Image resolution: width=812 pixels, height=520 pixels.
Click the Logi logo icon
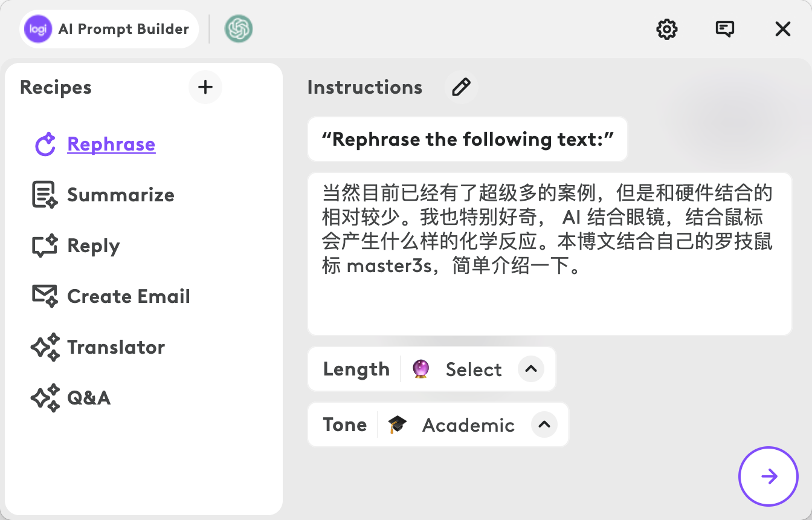pyautogui.click(x=38, y=29)
